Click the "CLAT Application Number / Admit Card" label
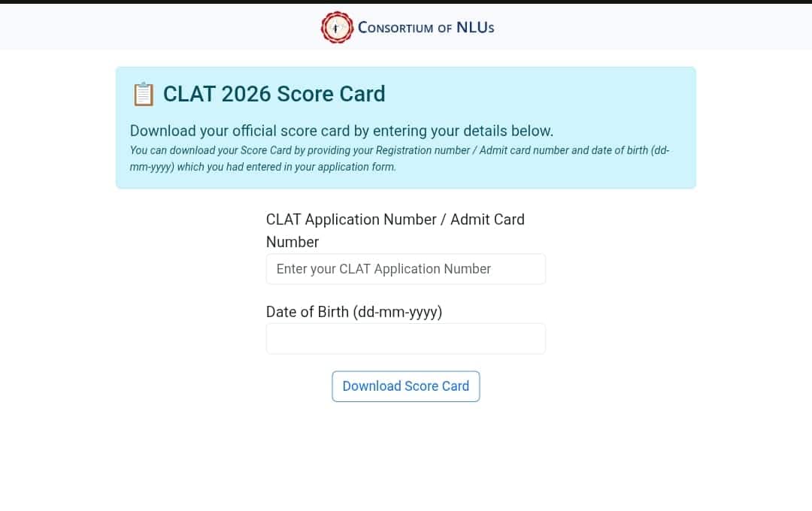 (x=395, y=219)
